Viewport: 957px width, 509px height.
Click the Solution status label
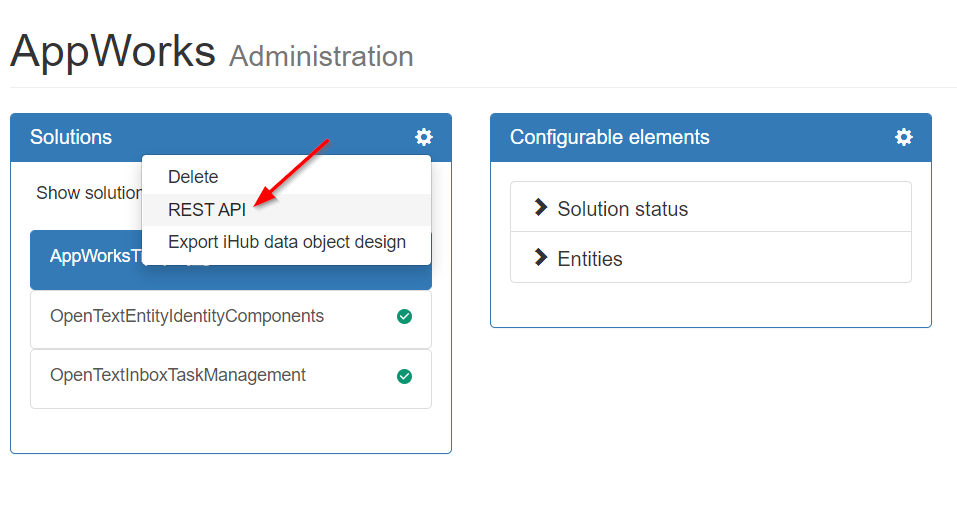(623, 209)
